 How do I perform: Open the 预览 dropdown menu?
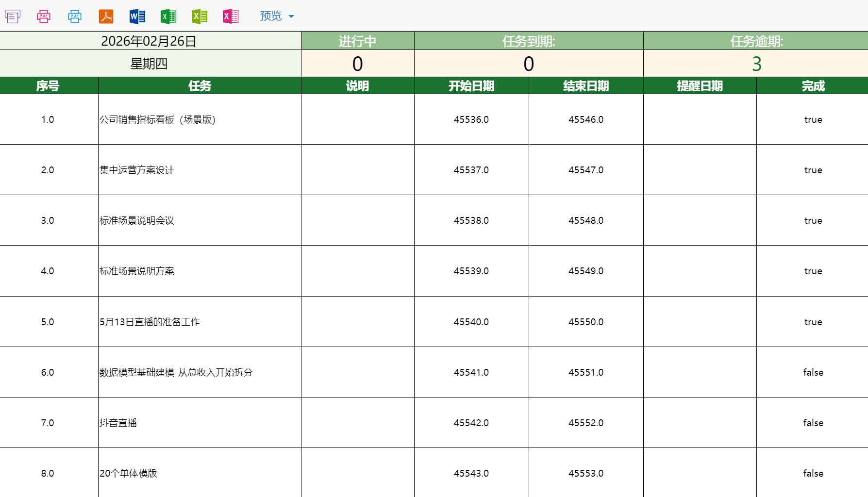pyautogui.click(x=277, y=17)
